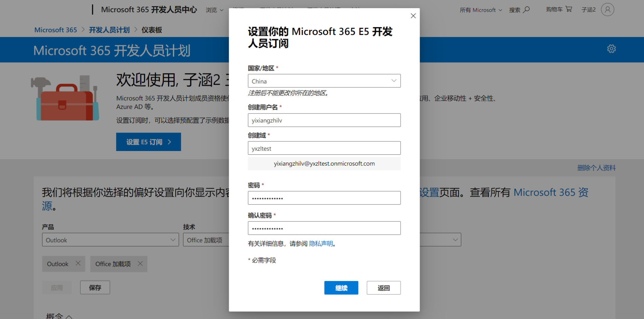Viewport: 644px width, 319px height.
Task: Open the user account avatar icon
Action: click(x=607, y=9)
